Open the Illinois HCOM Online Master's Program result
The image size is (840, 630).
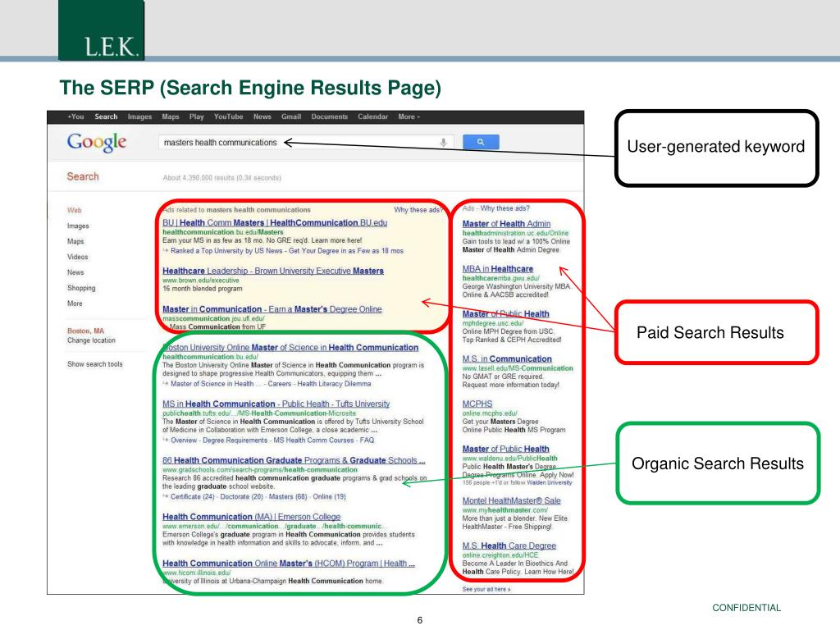click(289, 564)
